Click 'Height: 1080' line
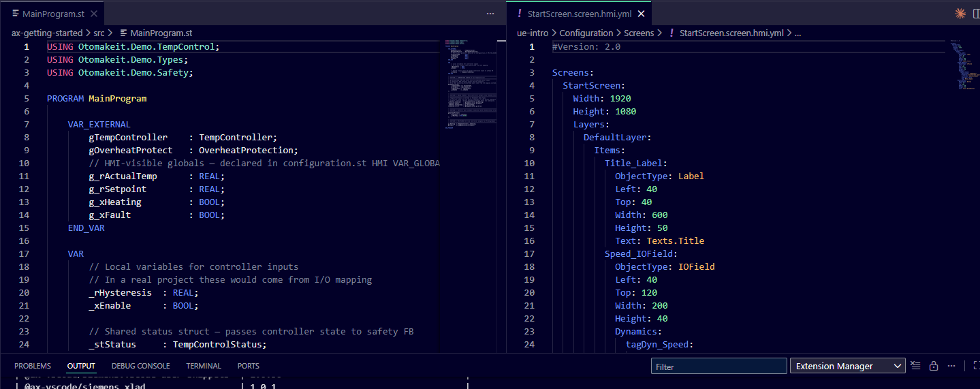The image size is (980, 389). pos(605,111)
